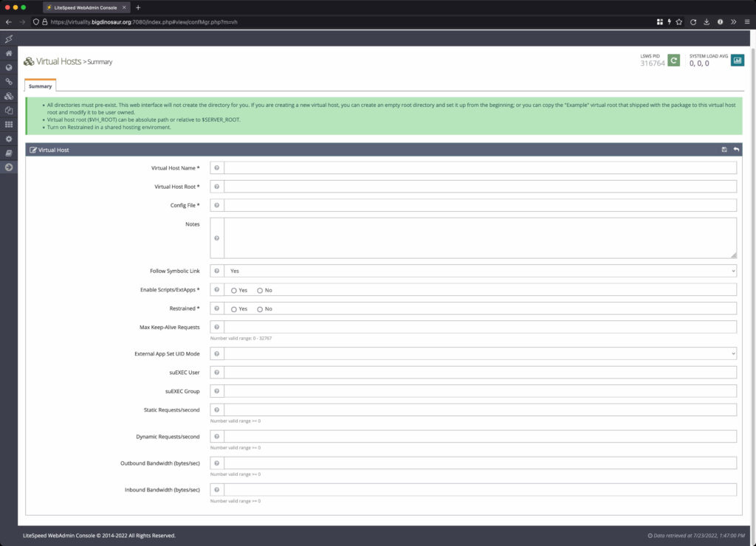Open the Follow Symbolic Link dropdown

click(x=480, y=270)
